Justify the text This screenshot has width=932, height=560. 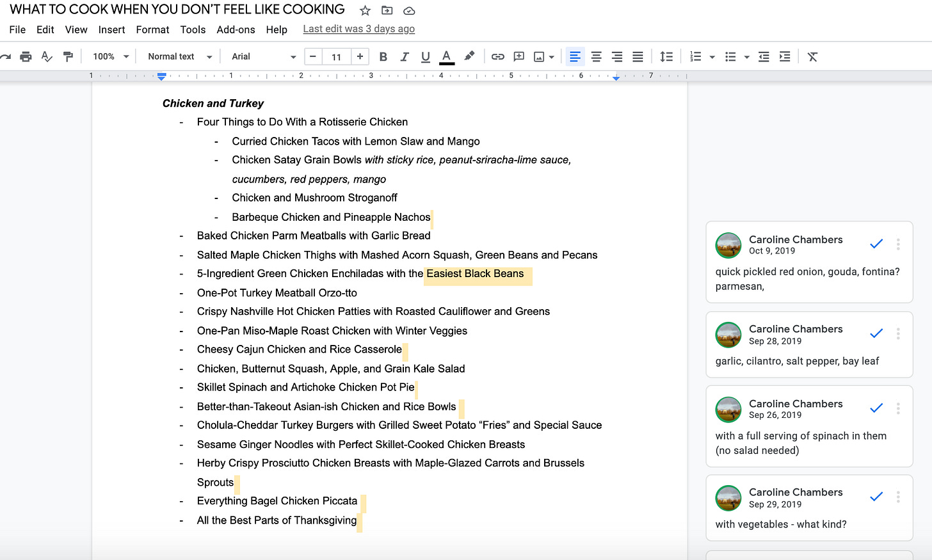(x=638, y=56)
